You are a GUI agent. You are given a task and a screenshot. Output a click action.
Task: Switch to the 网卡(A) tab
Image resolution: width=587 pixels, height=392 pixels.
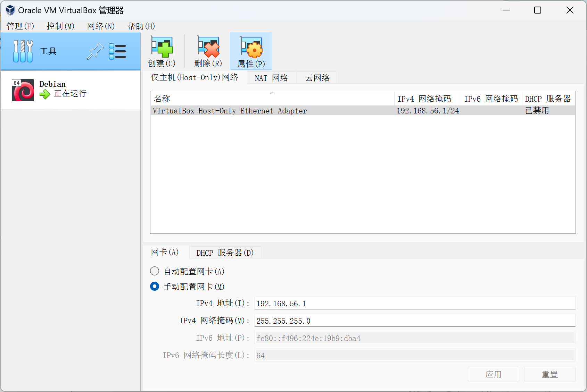[x=165, y=252]
